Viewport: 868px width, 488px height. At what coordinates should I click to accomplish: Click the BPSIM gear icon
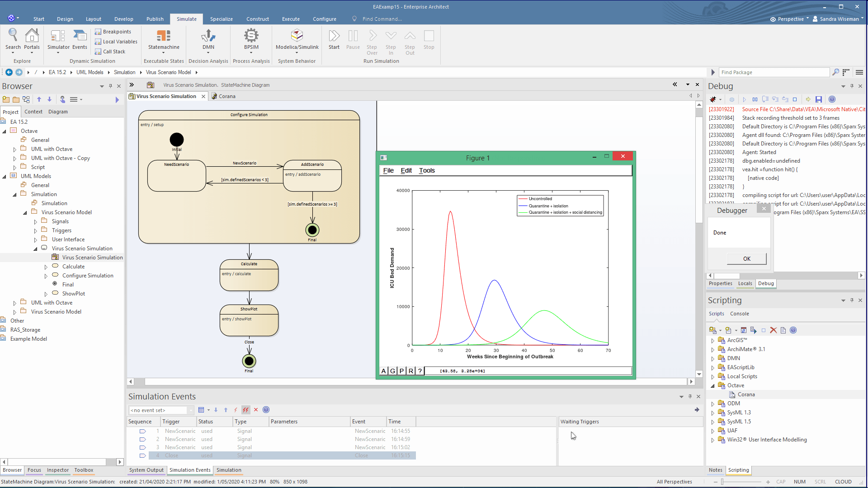click(x=251, y=36)
